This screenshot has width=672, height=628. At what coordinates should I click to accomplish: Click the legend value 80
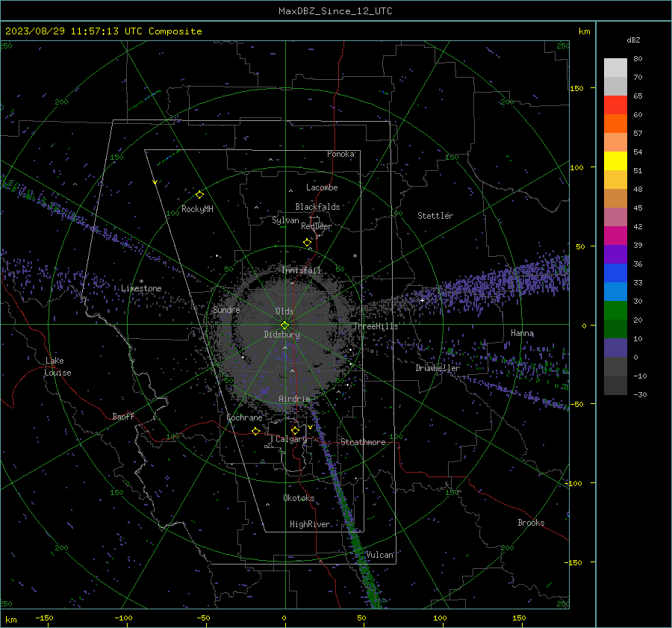638,59
